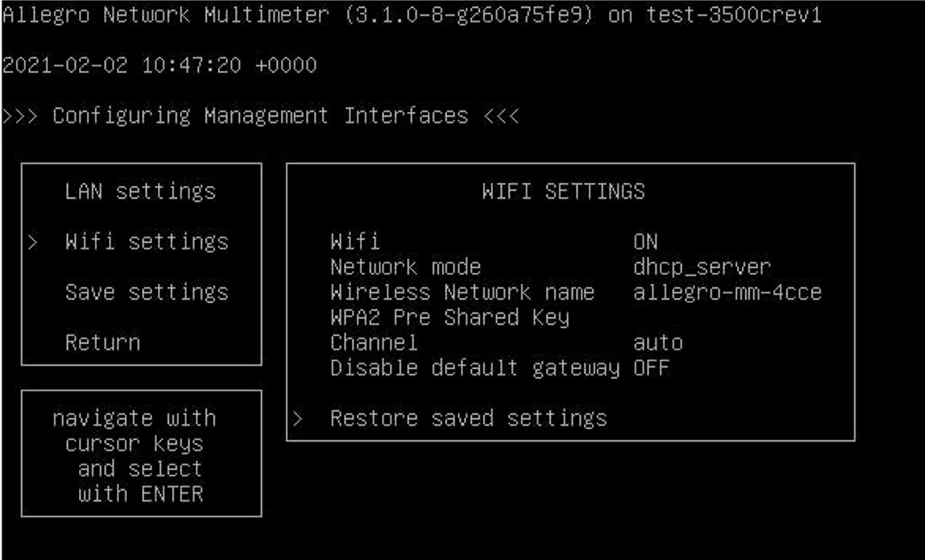Activate Restore saved settings
The width and height of the screenshot is (925, 560).
click(x=468, y=418)
